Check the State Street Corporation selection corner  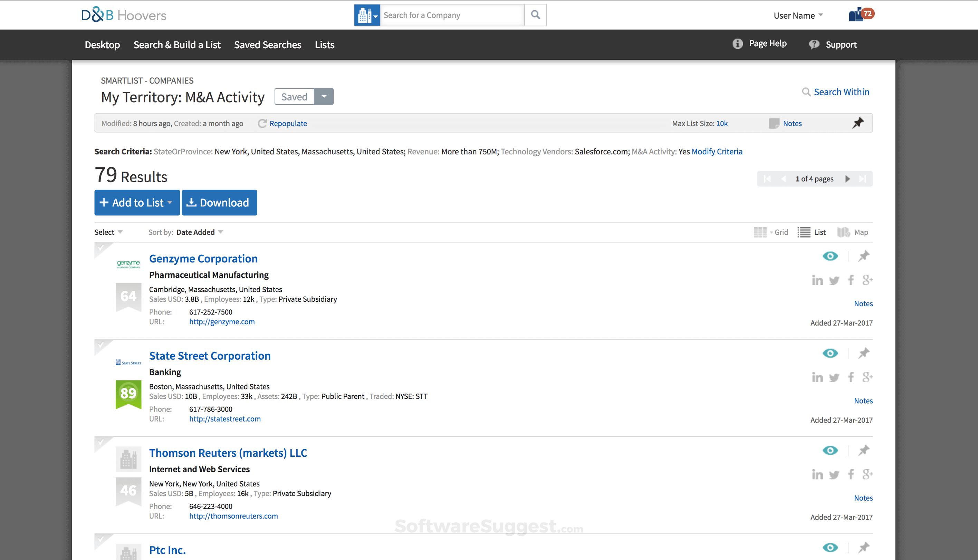pos(100,345)
